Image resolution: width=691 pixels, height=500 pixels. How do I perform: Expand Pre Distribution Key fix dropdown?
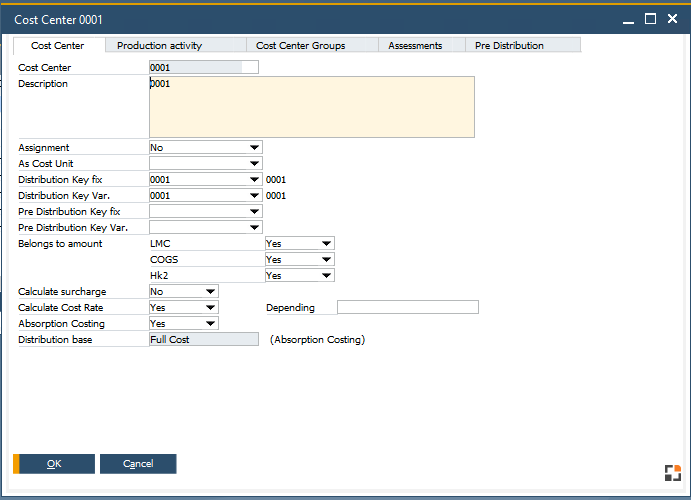pyautogui.click(x=255, y=212)
